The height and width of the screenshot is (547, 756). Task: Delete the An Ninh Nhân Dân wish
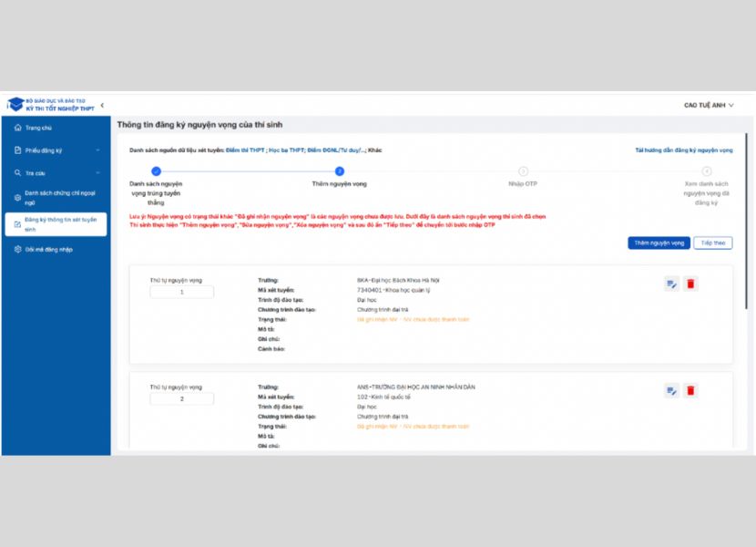690,391
